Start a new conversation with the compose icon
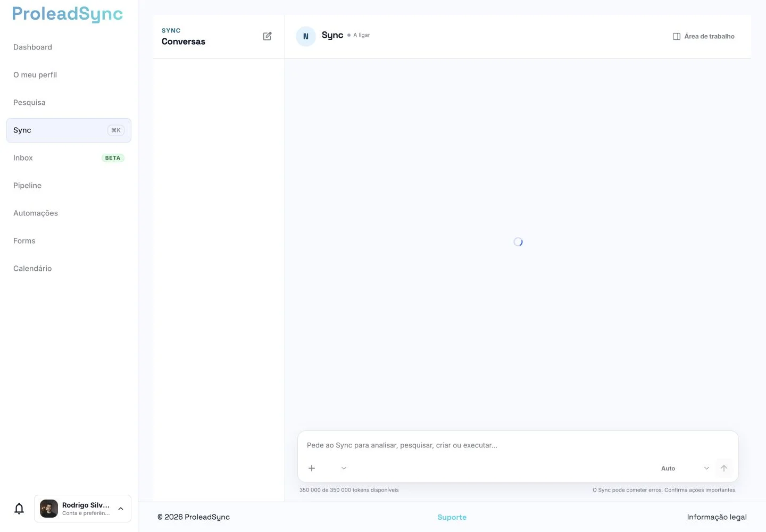The height and width of the screenshot is (532, 766). [x=267, y=36]
